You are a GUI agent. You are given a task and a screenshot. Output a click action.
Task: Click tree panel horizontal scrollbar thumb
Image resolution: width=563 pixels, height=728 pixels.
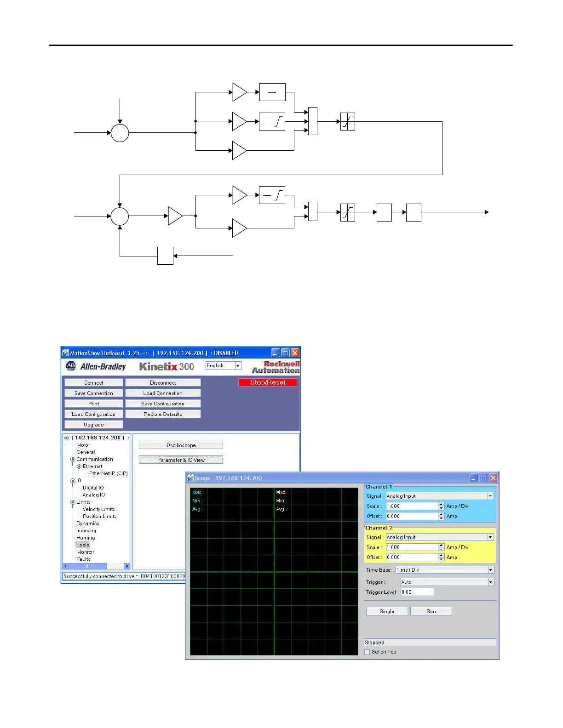88,566
